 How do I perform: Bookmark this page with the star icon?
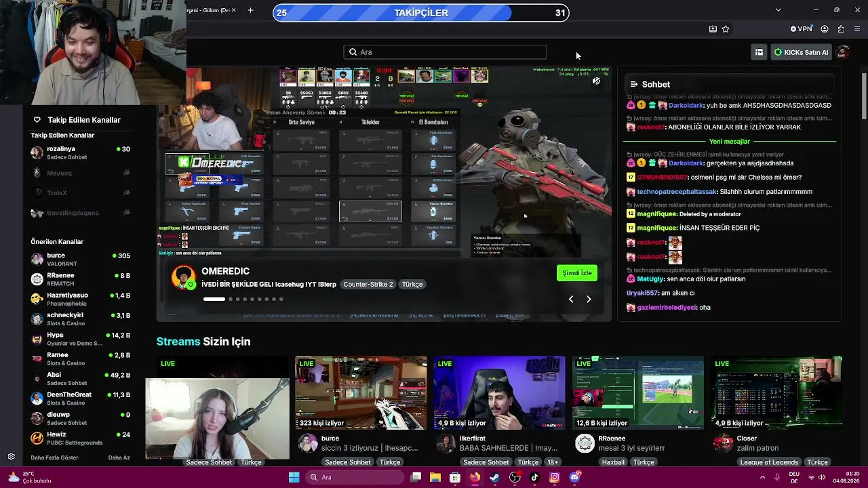click(726, 29)
